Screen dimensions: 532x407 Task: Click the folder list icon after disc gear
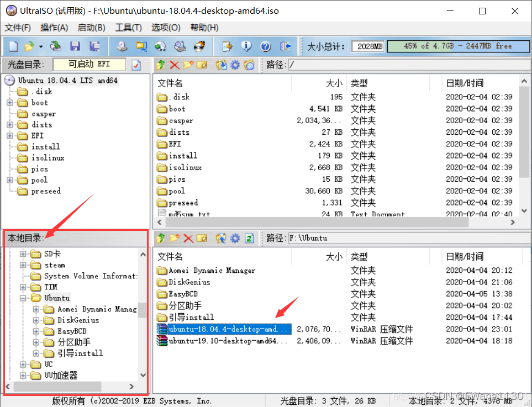(x=249, y=65)
